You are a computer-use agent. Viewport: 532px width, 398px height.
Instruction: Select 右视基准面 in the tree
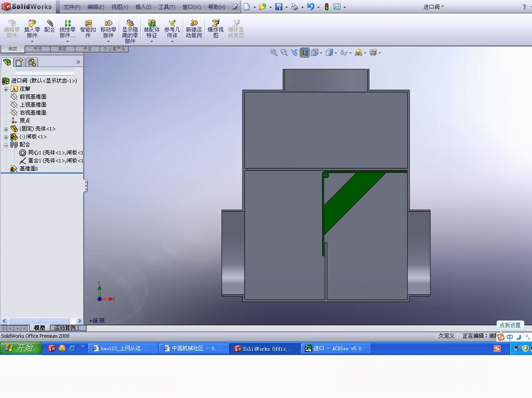(33, 113)
